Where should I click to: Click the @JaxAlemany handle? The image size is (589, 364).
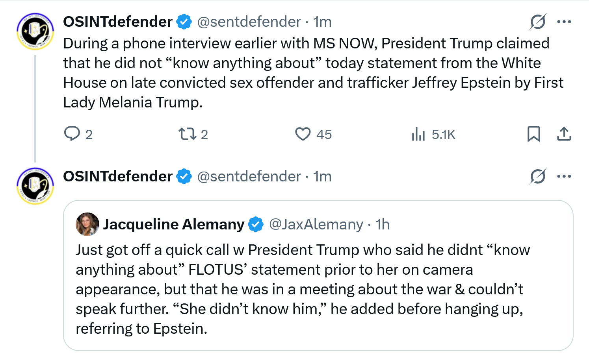[316, 224]
